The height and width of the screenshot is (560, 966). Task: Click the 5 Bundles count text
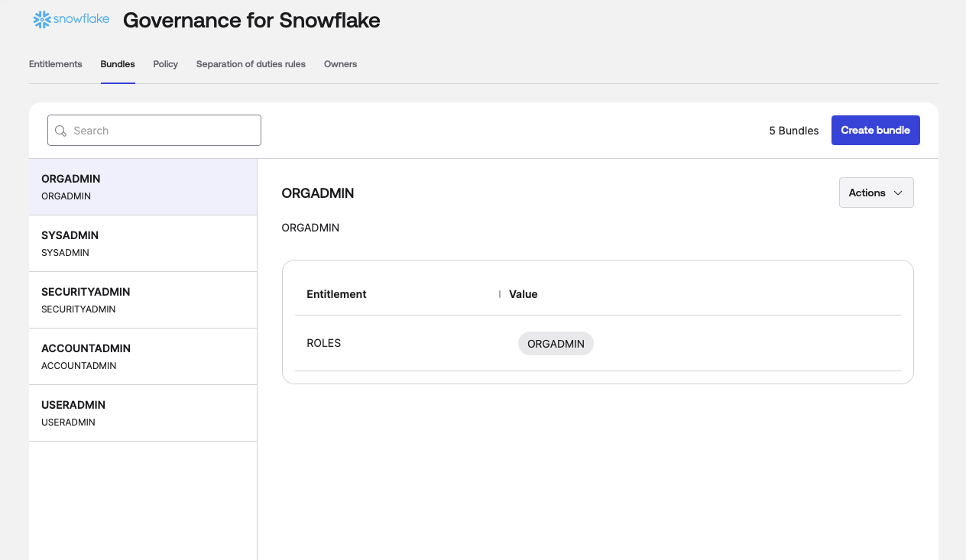point(794,131)
